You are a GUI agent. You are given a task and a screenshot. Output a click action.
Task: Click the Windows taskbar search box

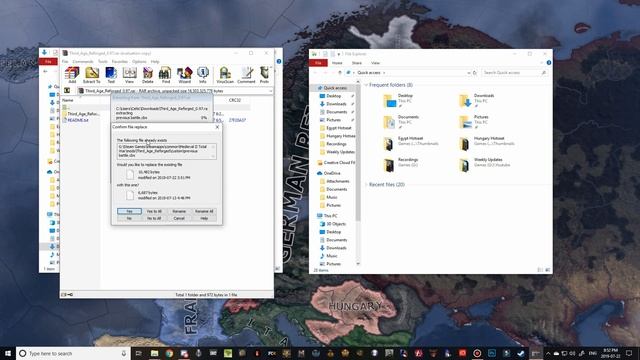[x=73, y=353]
